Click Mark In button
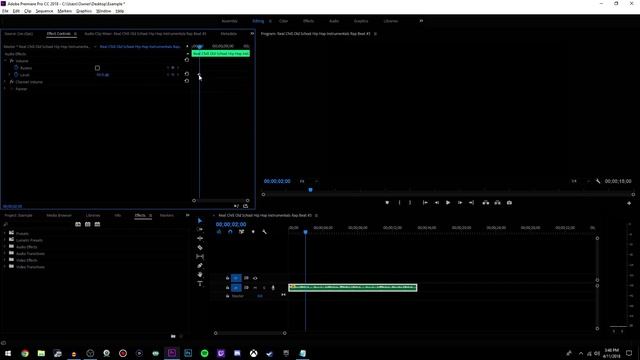The height and width of the screenshot is (360, 640). pyautogui.click(x=399, y=202)
